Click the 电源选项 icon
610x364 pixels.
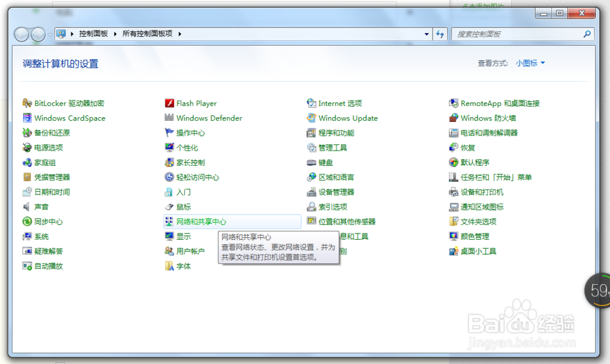27,148
